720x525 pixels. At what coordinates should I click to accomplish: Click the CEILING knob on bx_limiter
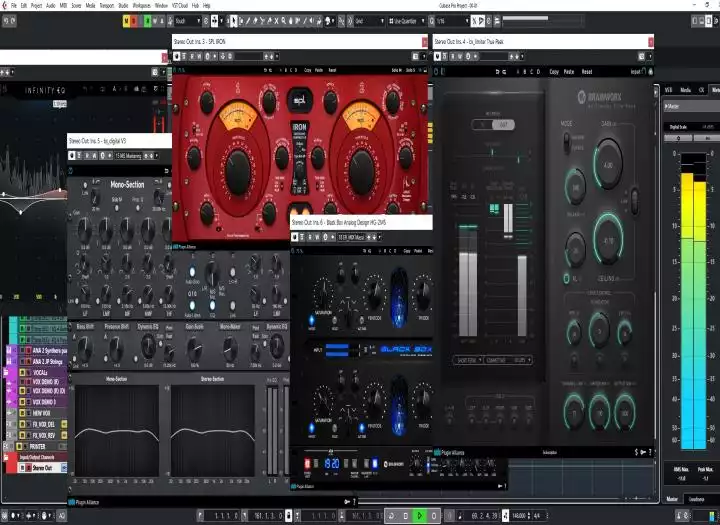pos(608,239)
